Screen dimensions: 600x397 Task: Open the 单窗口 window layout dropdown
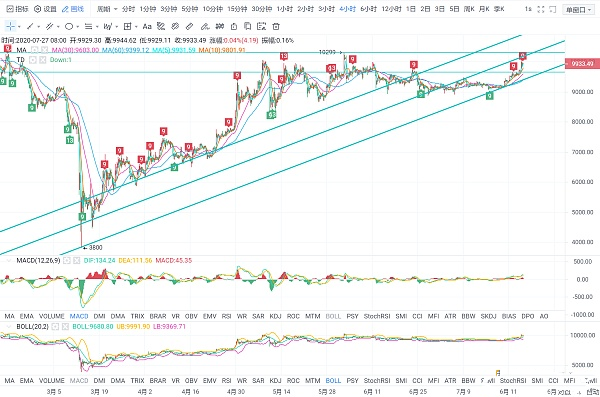coord(580,10)
